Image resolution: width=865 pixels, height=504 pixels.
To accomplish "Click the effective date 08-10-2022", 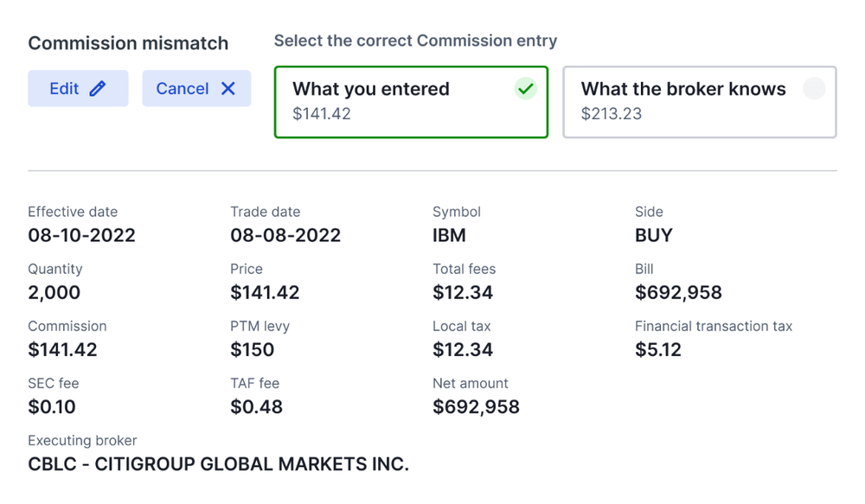I will pyautogui.click(x=81, y=235).
